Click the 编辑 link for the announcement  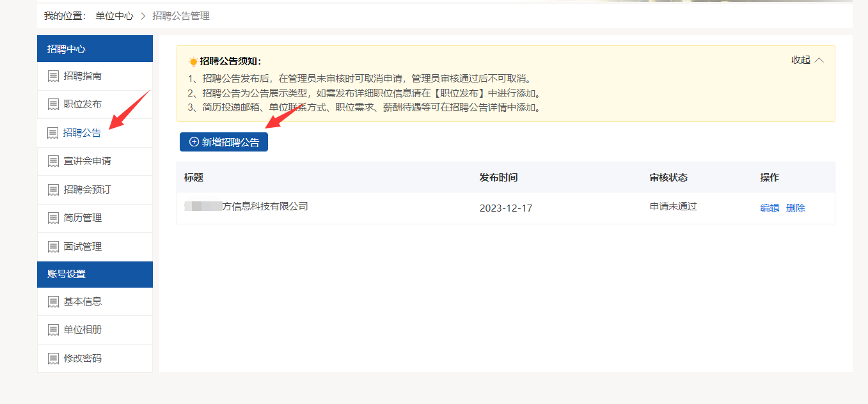769,208
